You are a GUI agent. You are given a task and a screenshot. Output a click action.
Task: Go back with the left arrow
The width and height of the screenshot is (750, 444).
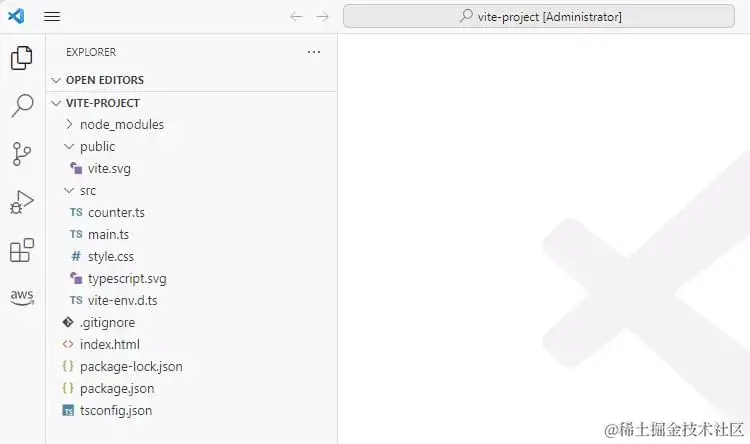[x=296, y=17]
